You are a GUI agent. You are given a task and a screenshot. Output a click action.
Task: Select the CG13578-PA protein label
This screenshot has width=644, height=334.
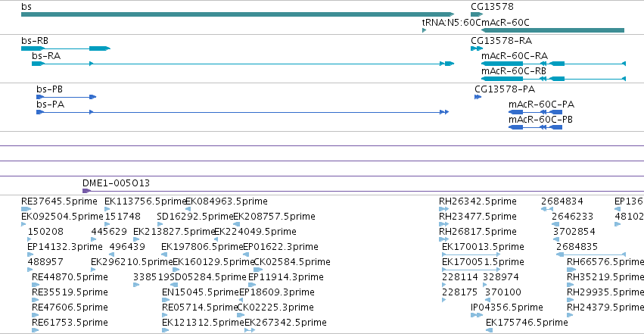[505, 89]
